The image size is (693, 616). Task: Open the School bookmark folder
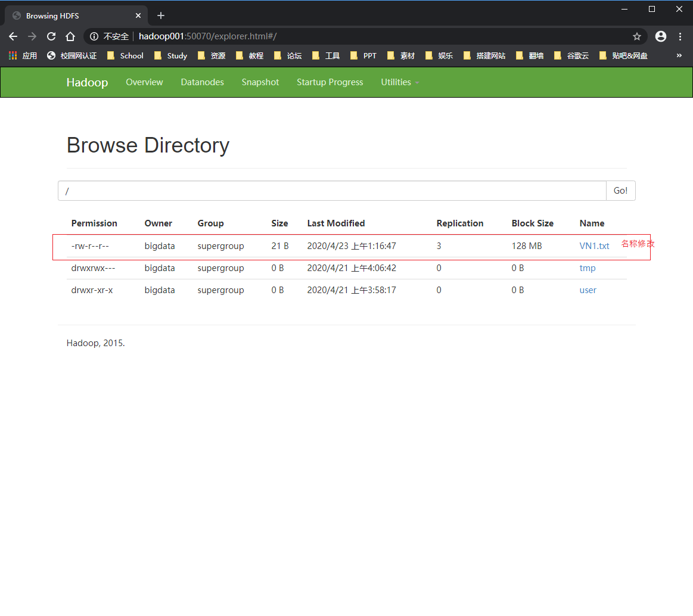(126, 55)
